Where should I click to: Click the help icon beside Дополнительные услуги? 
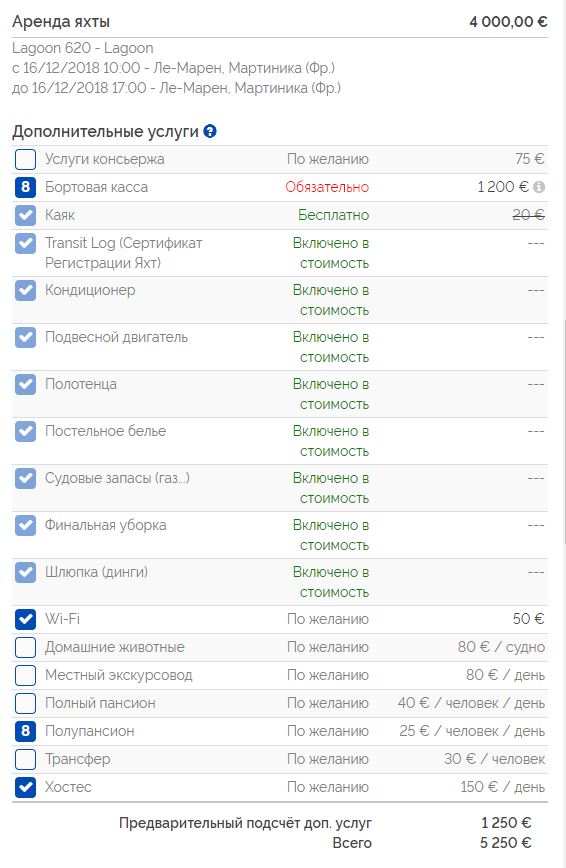coord(210,131)
